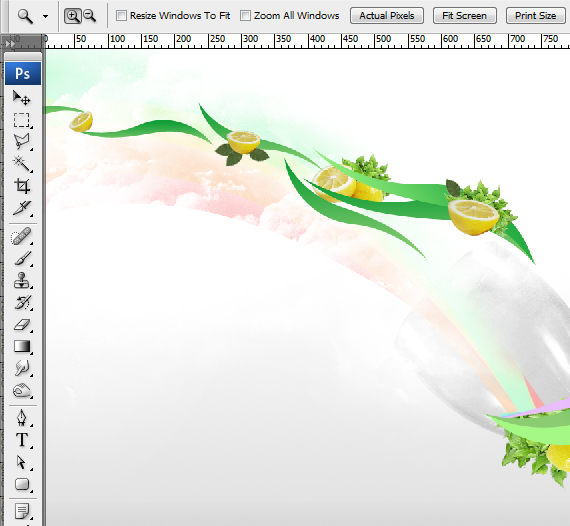This screenshot has width=570, height=526.
Task: Choose the Crop tool
Action: (21, 186)
